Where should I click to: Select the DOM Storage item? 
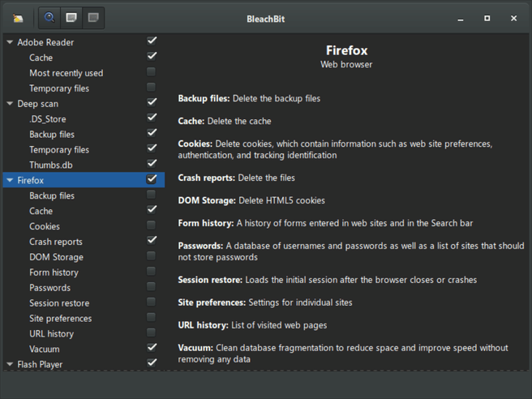tap(84, 257)
